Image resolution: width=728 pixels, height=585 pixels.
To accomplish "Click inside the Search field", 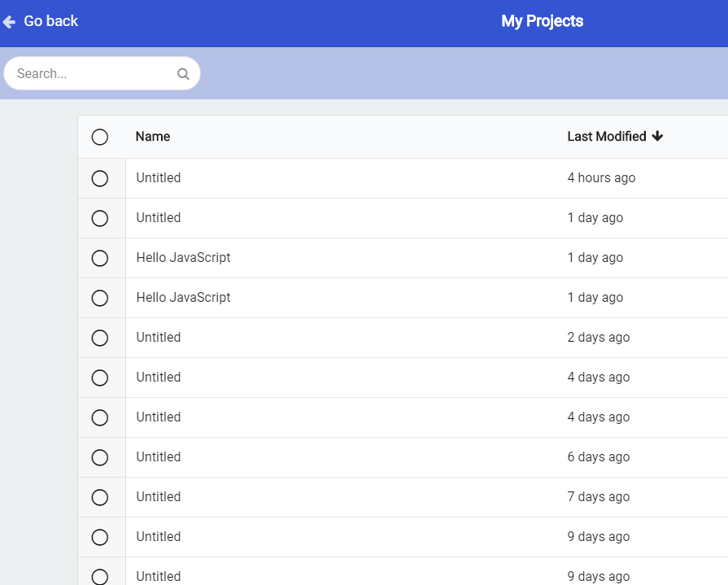I will (x=89, y=73).
